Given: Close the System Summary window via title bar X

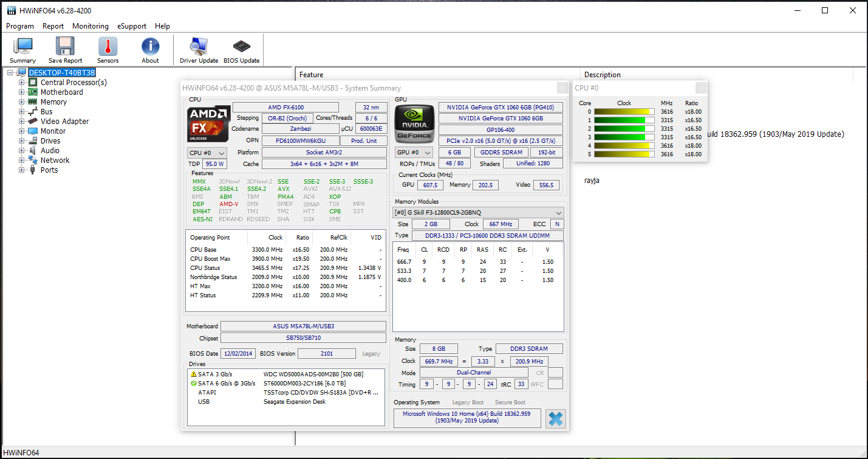Looking at the screenshot, I should 563,88.
